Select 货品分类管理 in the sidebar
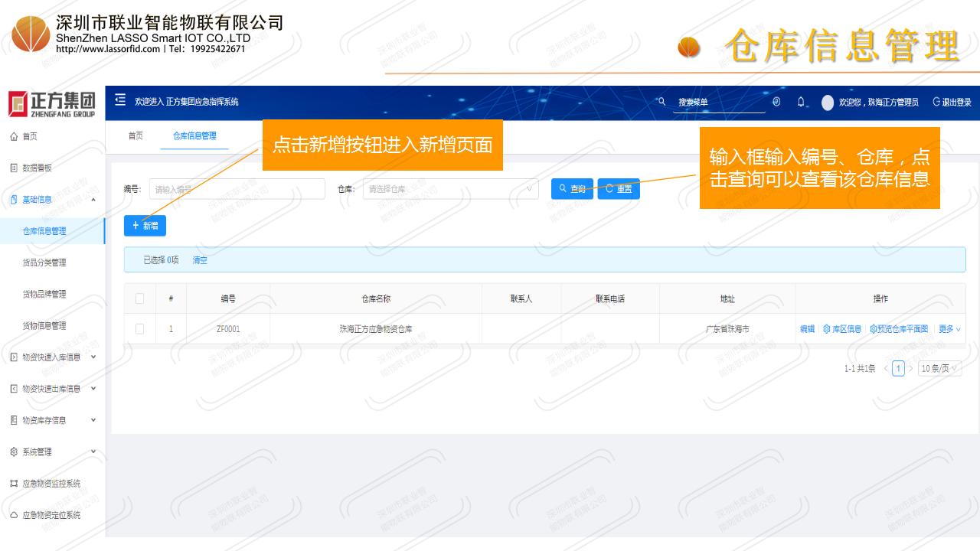The width and height of the screenshot is (980, 551). click(x=44, y=262)
